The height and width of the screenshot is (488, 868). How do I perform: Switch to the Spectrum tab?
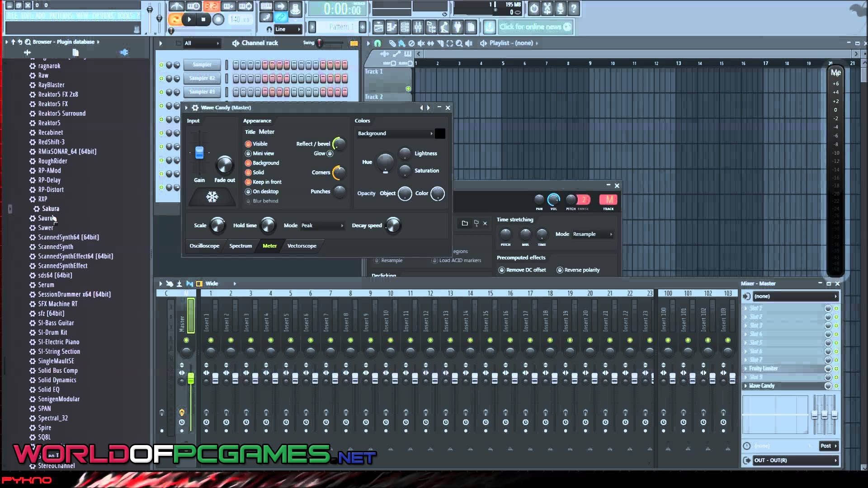pyautogui.click(x=241, y=246)
